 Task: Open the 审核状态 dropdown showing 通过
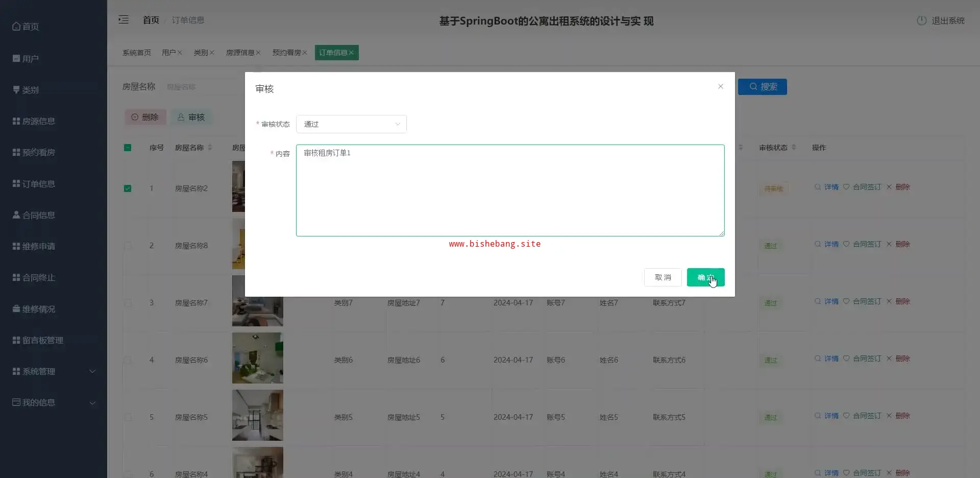pos(351,124)
